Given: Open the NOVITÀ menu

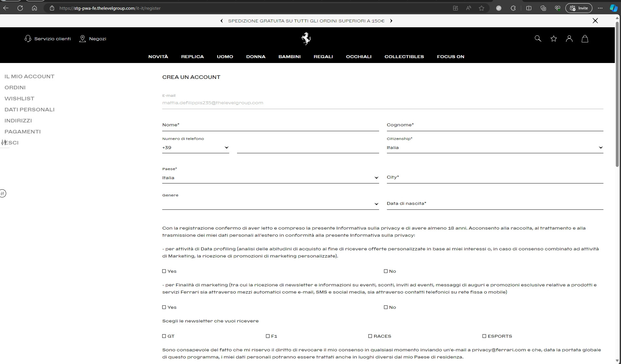Looking at the screenshot, I should coord(158,56).
